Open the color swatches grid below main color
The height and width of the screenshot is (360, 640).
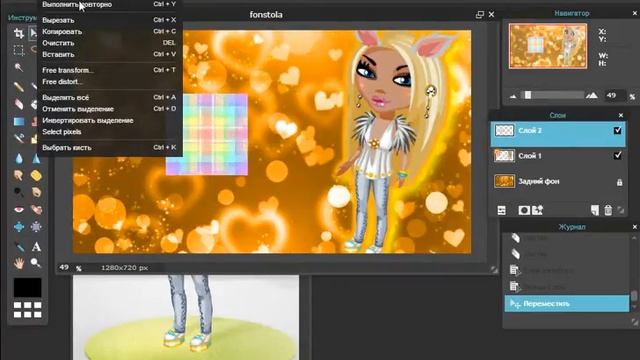click(x=27, y=310)
